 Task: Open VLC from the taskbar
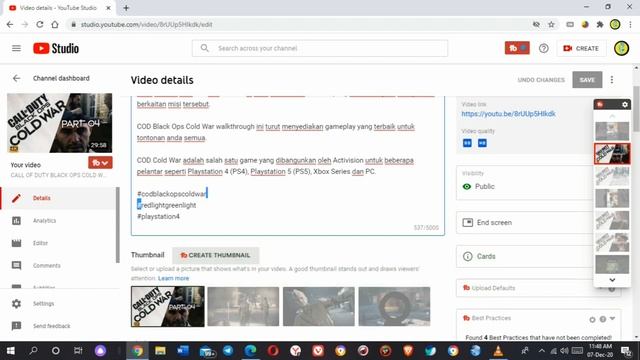(x=498, y=351)
